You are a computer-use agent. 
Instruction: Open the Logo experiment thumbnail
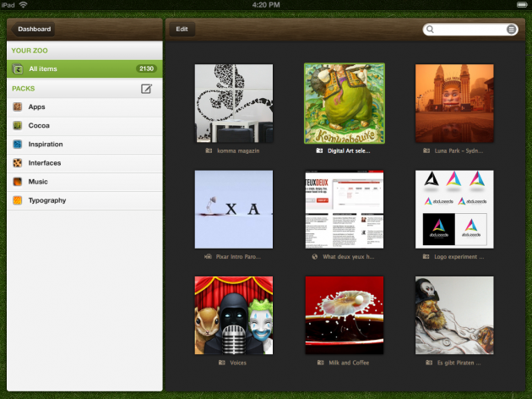[454, 209]
